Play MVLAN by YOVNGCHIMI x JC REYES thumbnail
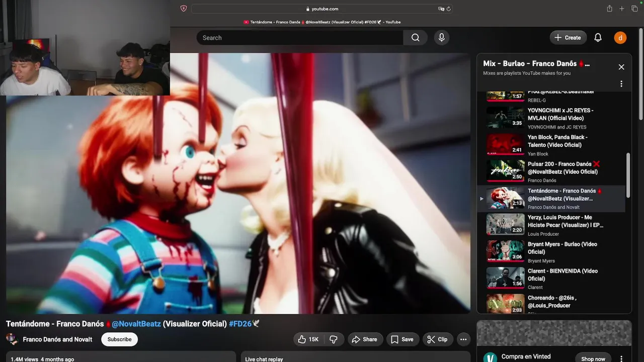 tap(505, 118)
